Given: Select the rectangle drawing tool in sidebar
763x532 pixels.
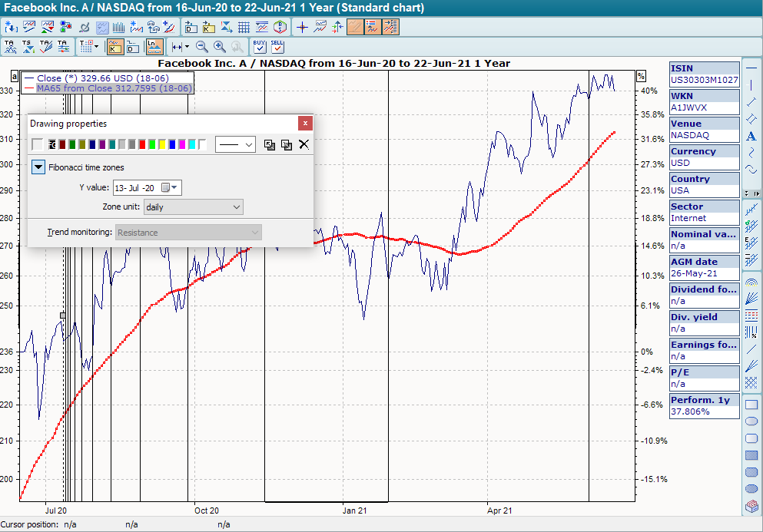Looking at the screenshot, I should point(751,405).
